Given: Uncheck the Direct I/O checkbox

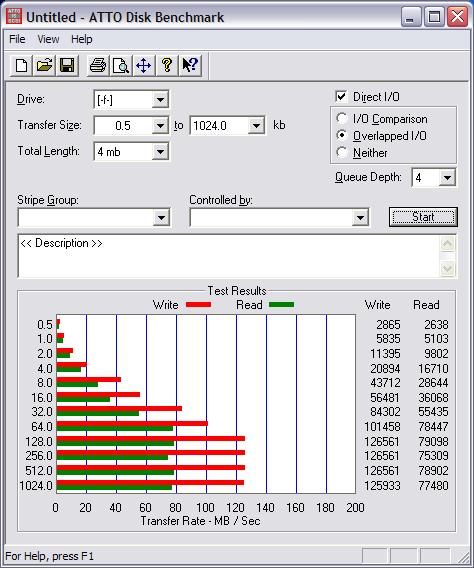Looking at the screenshot, I should [x=341, y=96].
